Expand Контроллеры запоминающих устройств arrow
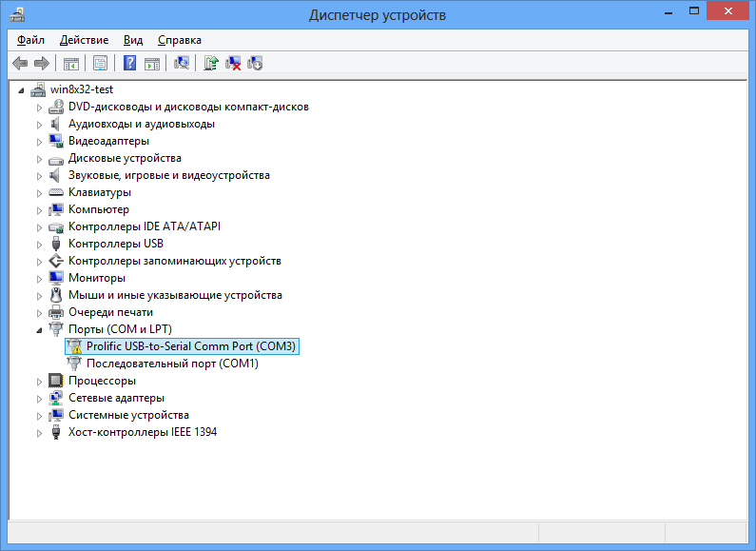This screenshot has width=756, height=551. [x=39, y=262]
